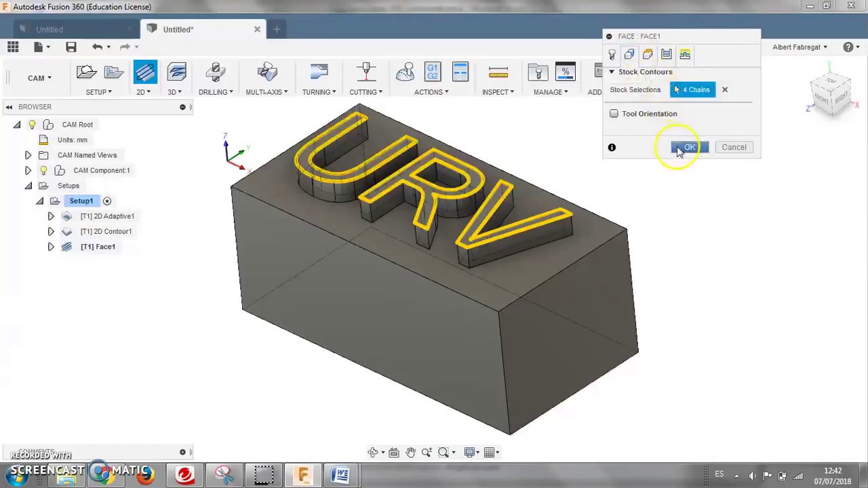Open Grid and Snaps settings icon
The image size is (868, 488).
pos(490,452)
